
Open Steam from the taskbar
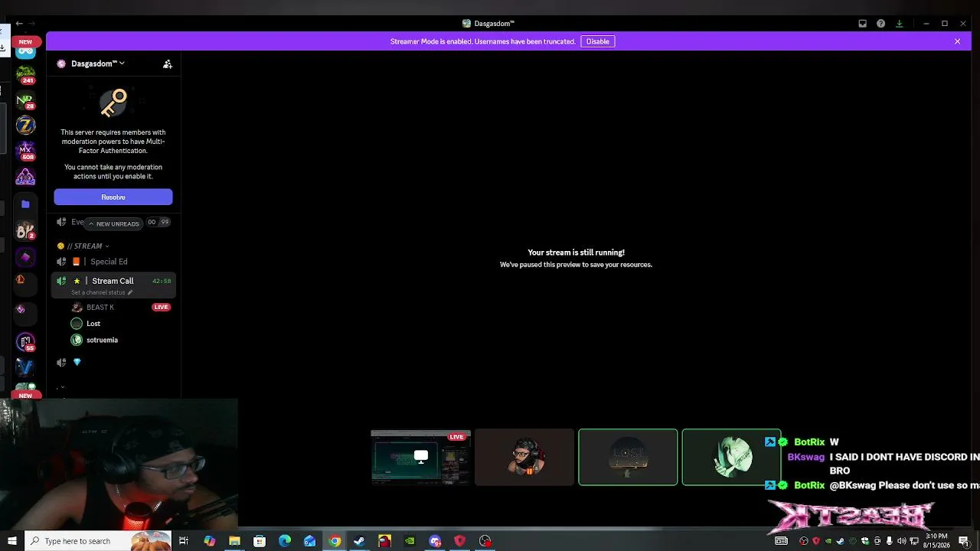359,541
